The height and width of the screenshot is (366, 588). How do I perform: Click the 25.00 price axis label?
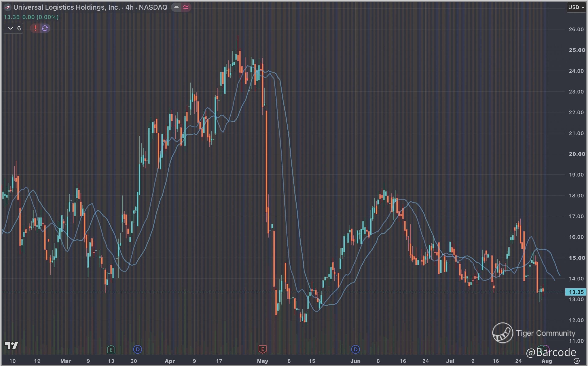(577, 50)
